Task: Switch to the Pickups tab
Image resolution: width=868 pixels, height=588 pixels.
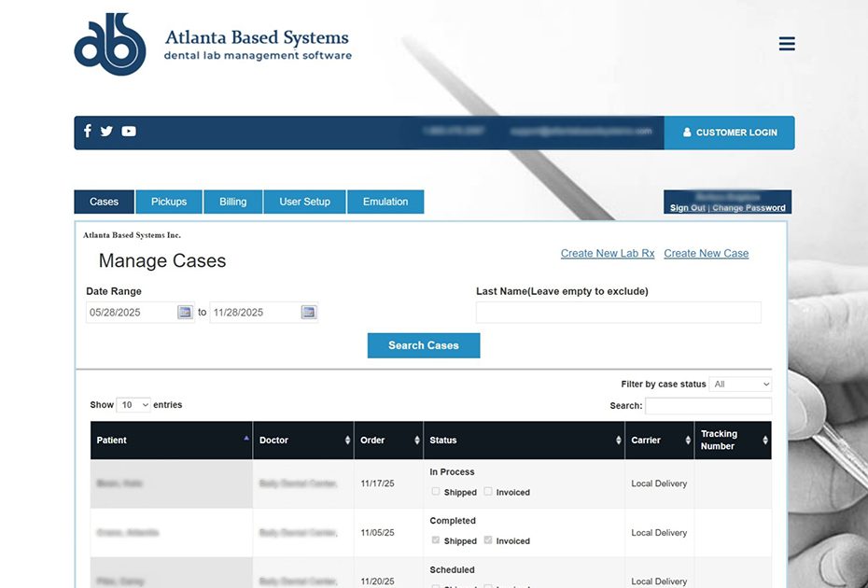Action: click(x=169, y=202)
